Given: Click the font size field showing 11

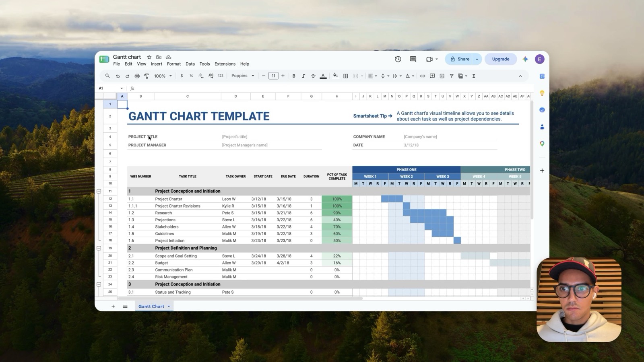Looking at the screenshot, I should tap(273, 76).
